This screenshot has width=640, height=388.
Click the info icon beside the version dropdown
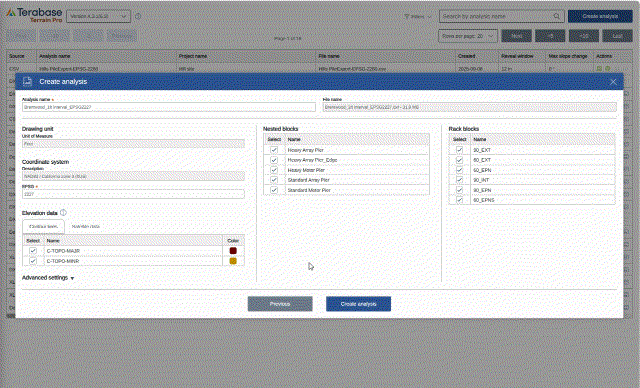[x=138, y=16]
